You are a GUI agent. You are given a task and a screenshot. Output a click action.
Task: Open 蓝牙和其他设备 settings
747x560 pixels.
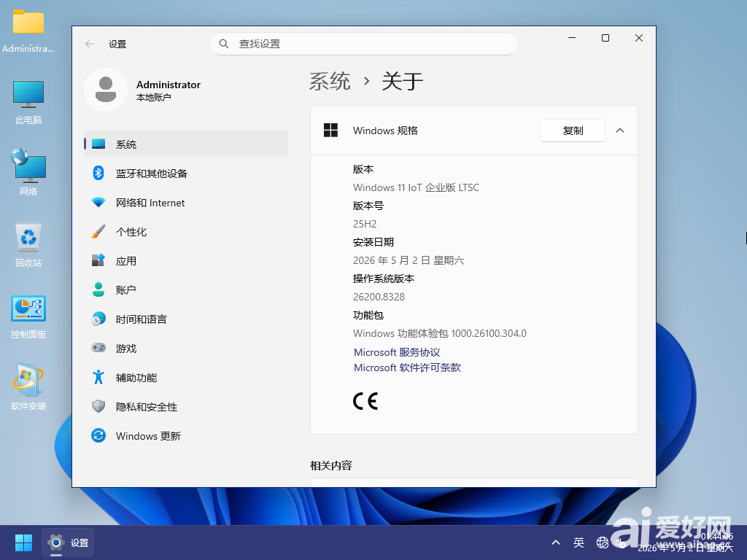(x=186, y=174)
